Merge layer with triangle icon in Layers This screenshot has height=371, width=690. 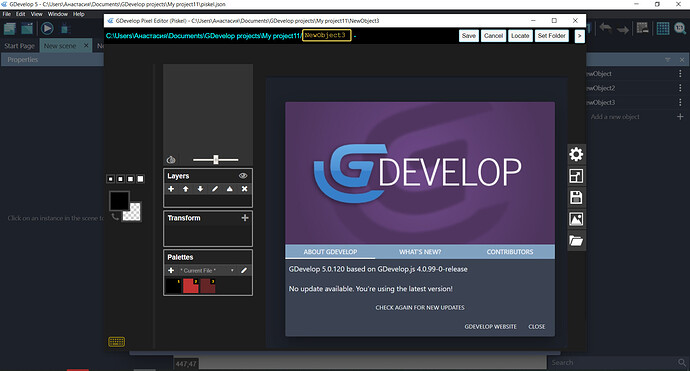[x=230, y=189]
